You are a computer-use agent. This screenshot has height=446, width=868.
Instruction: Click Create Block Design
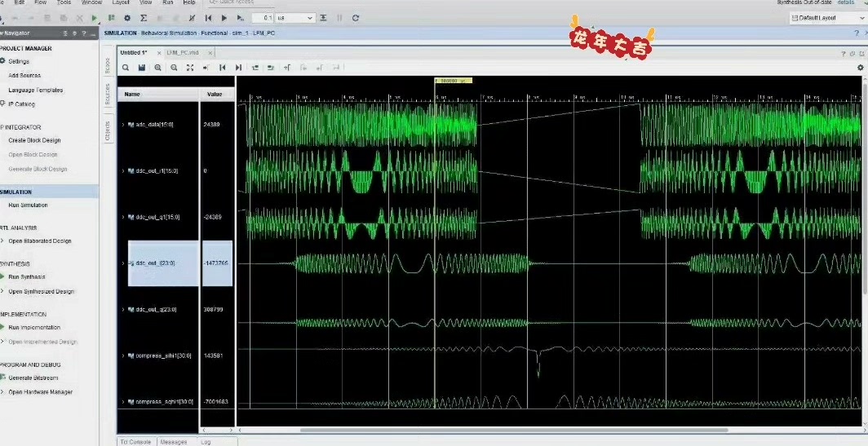[x=34, y=140]
